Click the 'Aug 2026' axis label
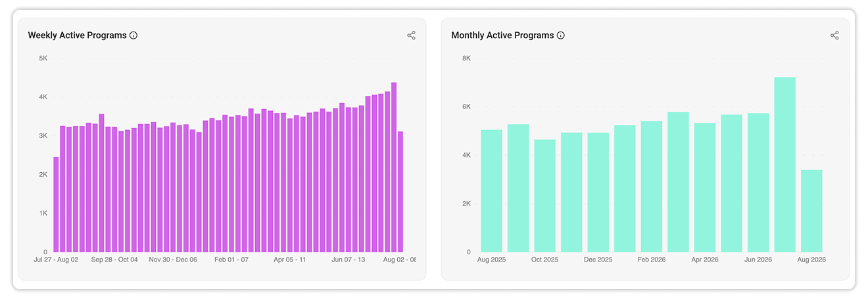This screenshot has width=868, height=299. 811,260
